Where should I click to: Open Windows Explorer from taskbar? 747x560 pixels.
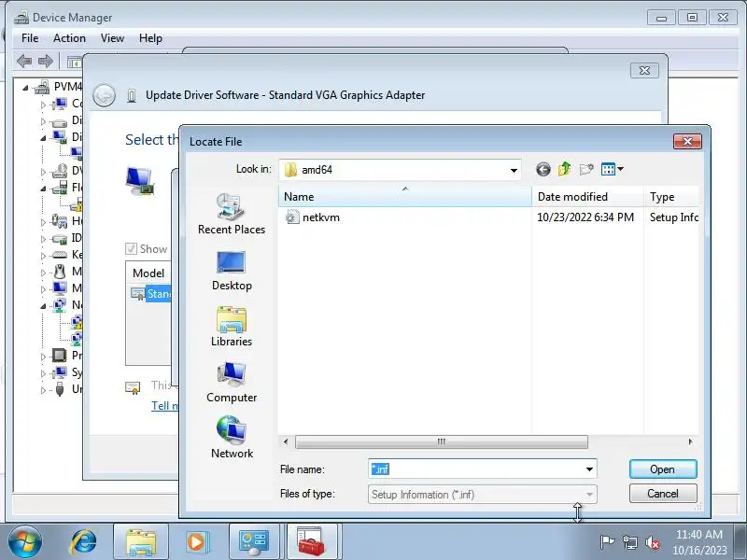click(x=141, y=542)
